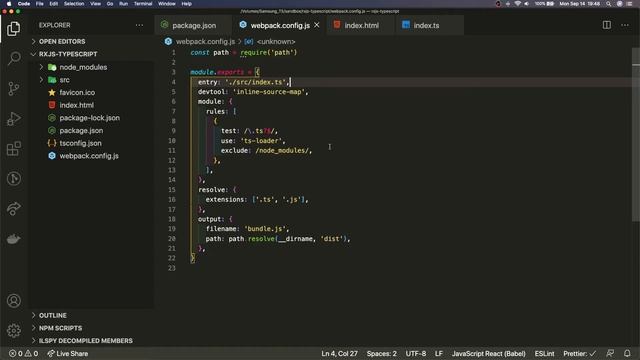Open Explorer More Actions ellipsis
This screenshot has width=640, height=360.
click(139, 25)
